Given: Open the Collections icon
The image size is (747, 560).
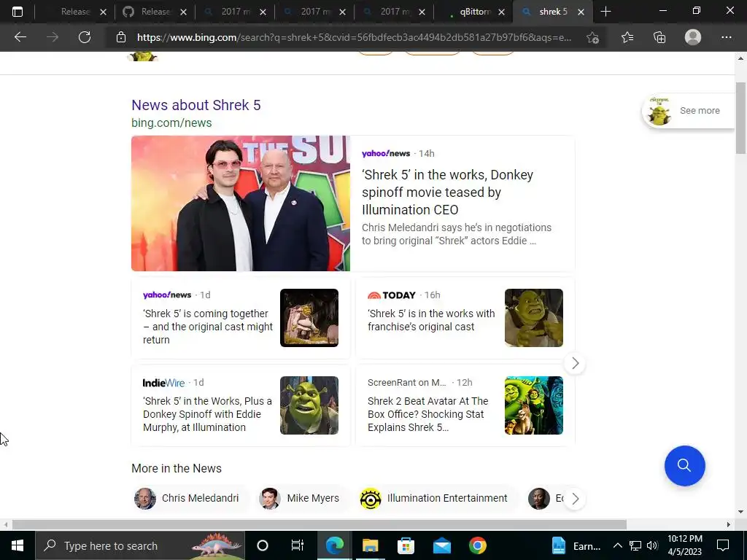Looking at the screenshot, I should [659, 37].
